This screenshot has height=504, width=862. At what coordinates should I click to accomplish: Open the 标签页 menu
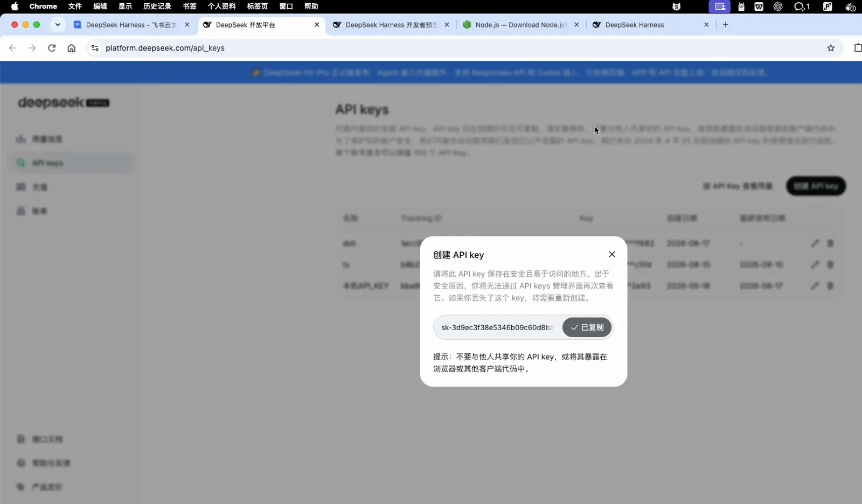(258, 6)
